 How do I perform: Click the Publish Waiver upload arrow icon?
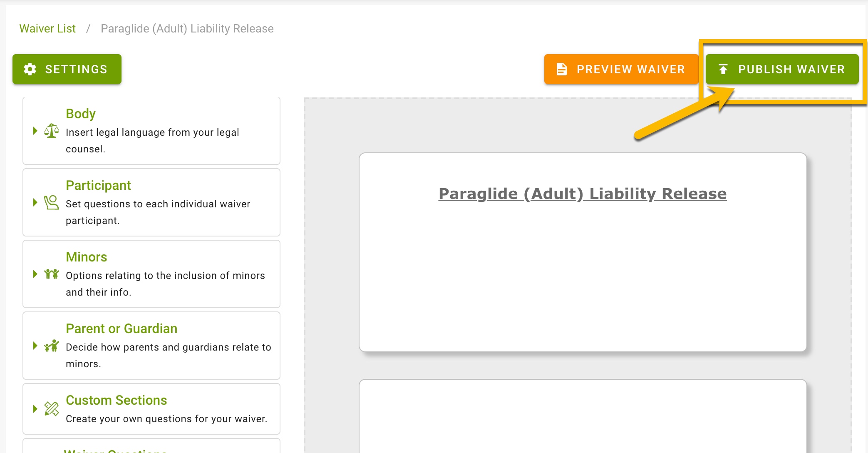coord(723,69)
